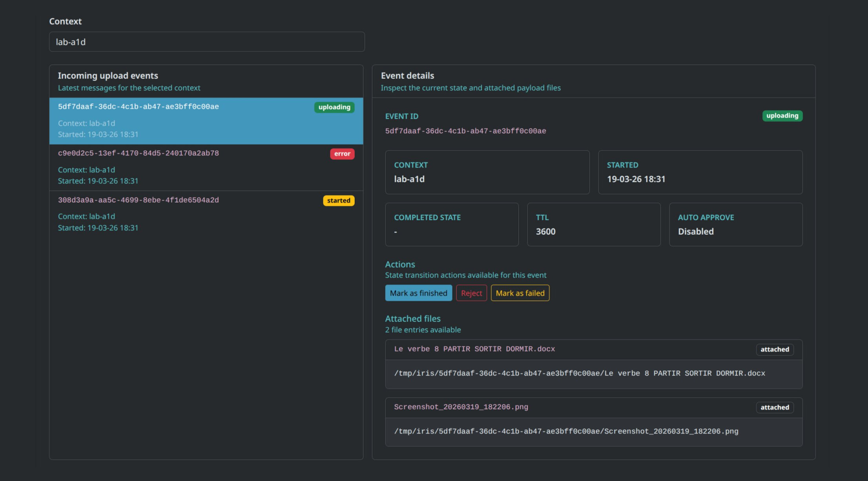The image size is (868, 481).
Task: Click the Context input field
Action: coord(206,42)
